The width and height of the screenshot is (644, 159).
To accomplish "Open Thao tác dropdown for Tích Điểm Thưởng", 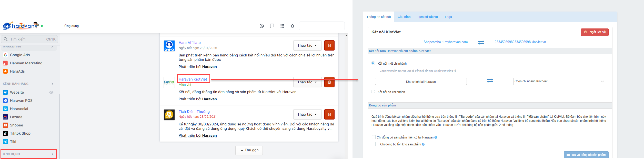I will (x=307, y=114).
